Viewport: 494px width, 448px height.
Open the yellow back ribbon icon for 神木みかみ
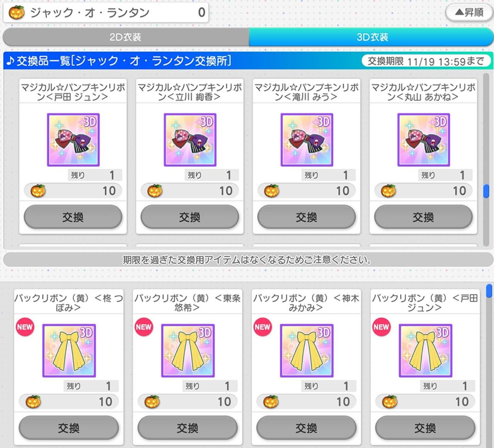307,350
